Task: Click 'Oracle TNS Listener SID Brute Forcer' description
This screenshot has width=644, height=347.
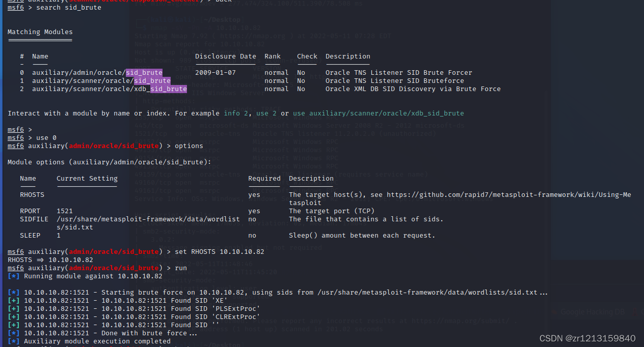Action: 399,73
